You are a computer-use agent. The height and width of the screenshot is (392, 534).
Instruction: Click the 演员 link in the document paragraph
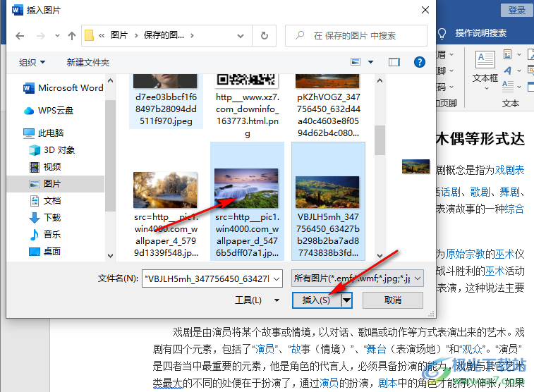[x=265, y=349]
